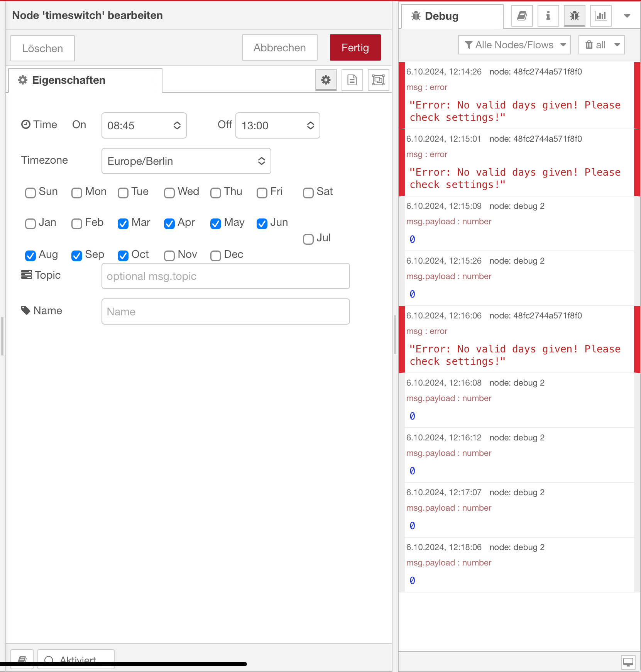The image size is (641, 672).
Task: Switch to the Debug sidebar tab
Action: point(452,16)
